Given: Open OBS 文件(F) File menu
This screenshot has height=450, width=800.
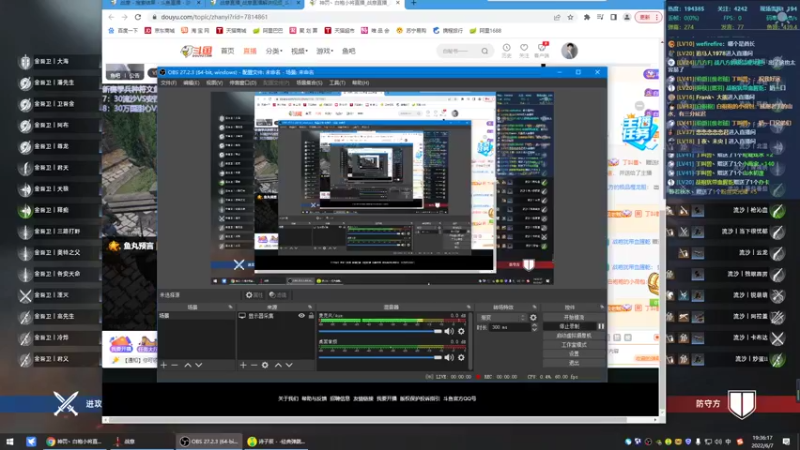Looking at the screenshot, I should (x=169, y=83).
